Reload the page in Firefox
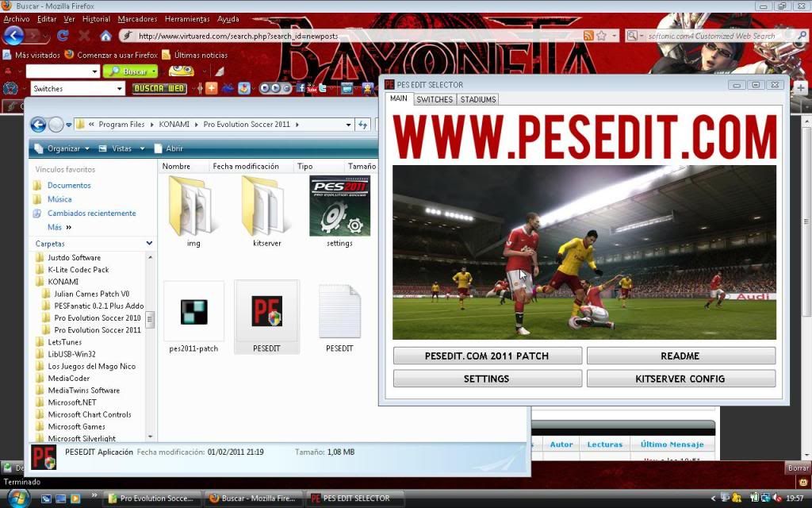This screenshot has height=508, width=812. tap(63, 36)
